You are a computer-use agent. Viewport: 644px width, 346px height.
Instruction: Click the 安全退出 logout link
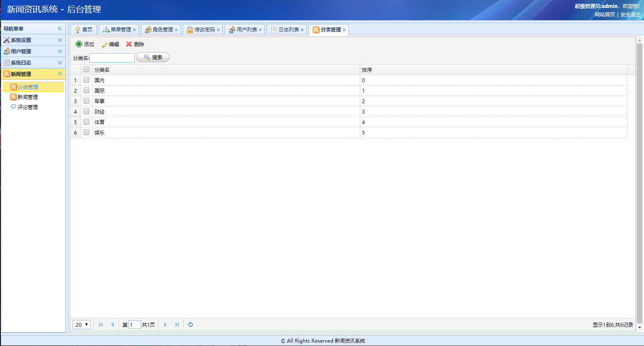click(631, 15)
